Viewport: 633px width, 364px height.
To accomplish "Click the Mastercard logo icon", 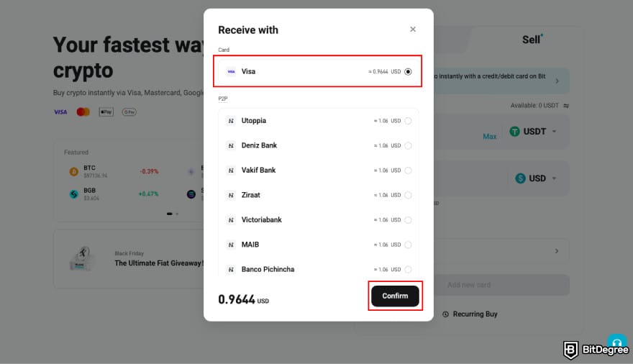I will 83,112.
